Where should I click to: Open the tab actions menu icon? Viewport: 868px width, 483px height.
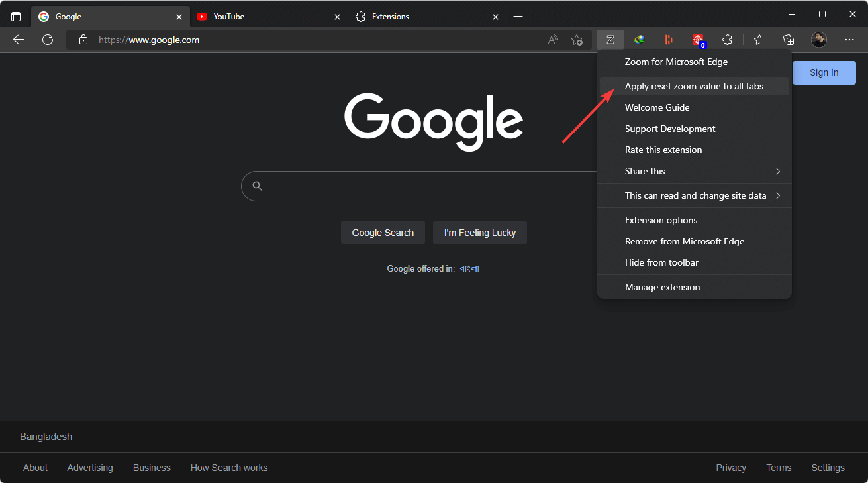[x=16, y=17]
